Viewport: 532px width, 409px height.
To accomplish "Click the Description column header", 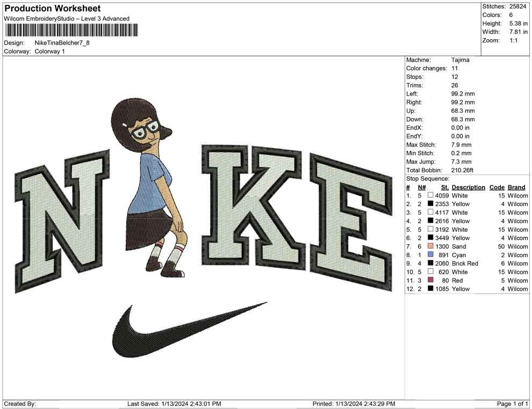I will [468, 187].
